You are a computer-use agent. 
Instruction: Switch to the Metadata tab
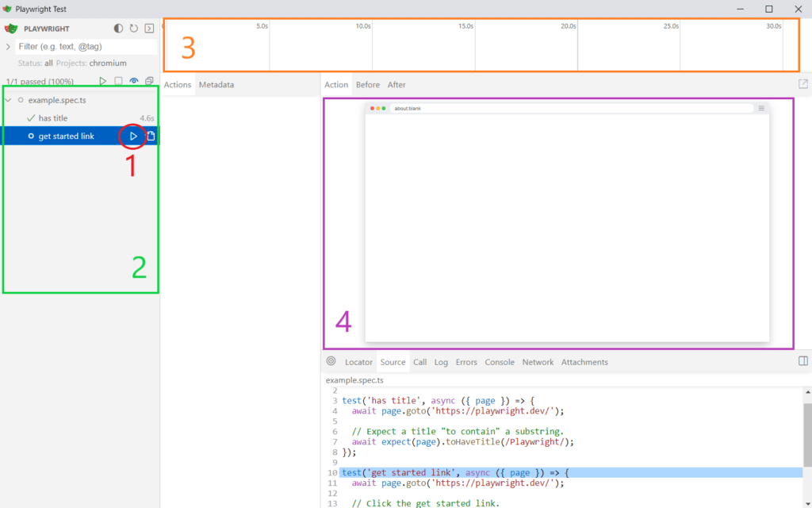(216, 85)
